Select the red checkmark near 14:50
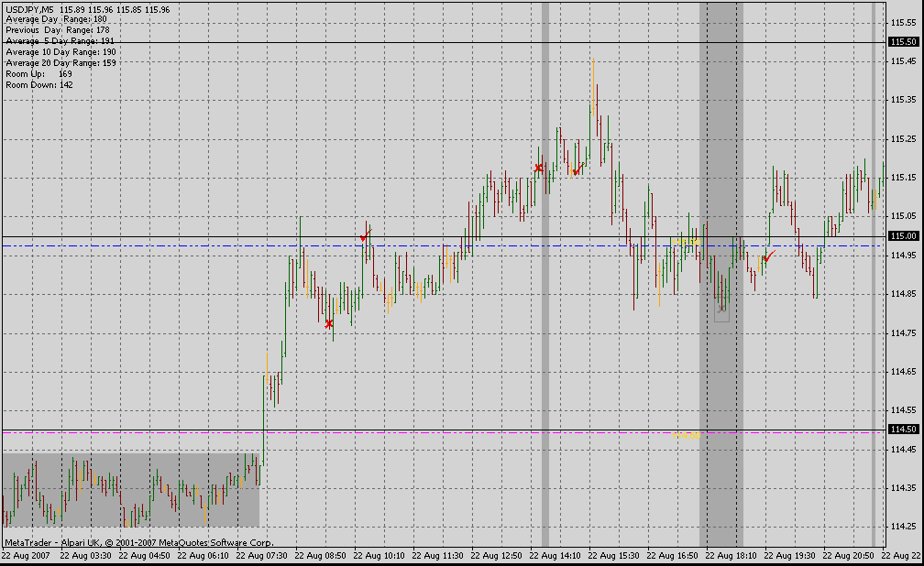924x566 pixels. pyautogui.click(x=577, y=170)
